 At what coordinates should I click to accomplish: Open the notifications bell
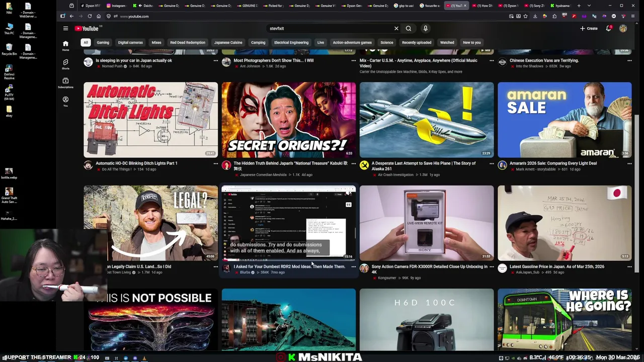[608, 29]
